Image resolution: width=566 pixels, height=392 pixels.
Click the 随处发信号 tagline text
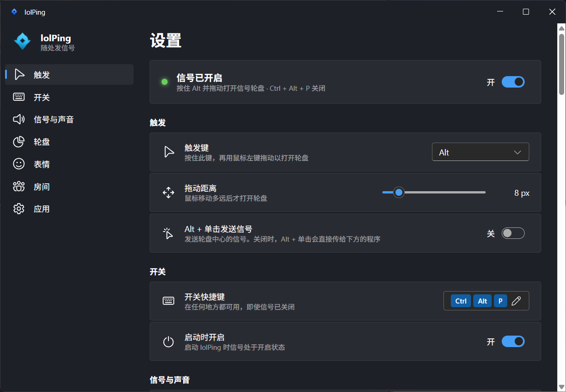(58, 48)
